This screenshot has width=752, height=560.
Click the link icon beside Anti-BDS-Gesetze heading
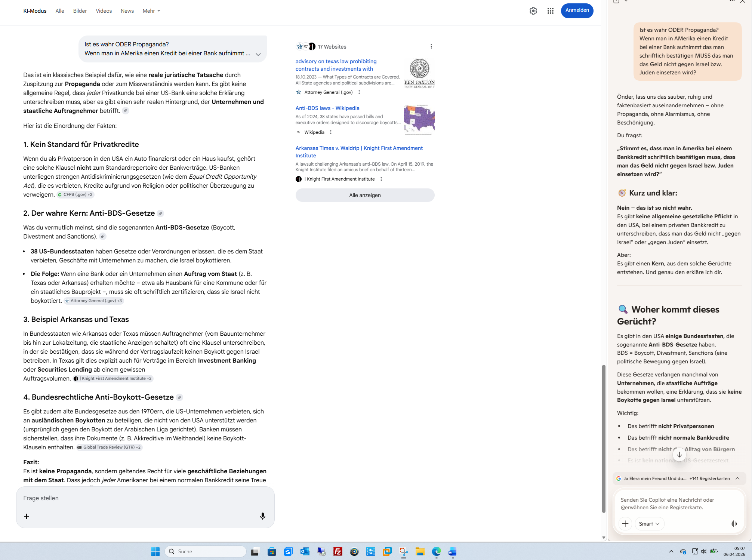pyautogui.click(x=160, y=213)
